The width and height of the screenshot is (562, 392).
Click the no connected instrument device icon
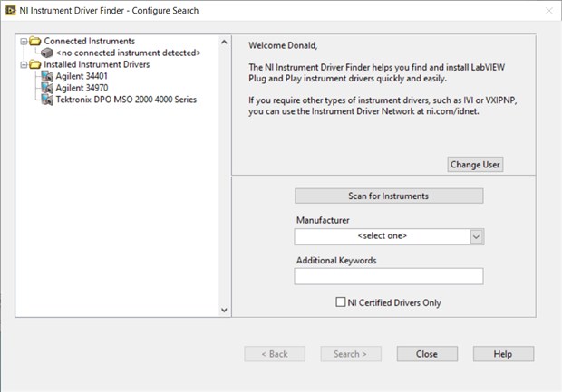coord(47,53)
